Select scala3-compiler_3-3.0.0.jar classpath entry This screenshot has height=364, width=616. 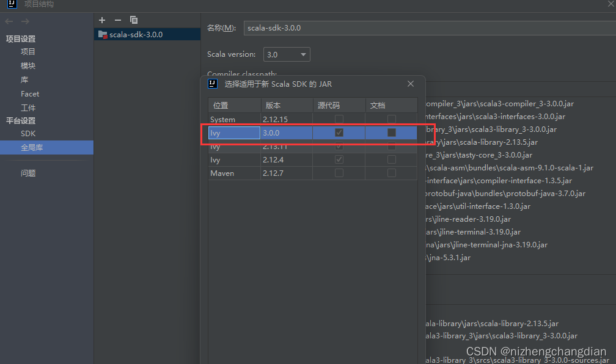(500, 104)
